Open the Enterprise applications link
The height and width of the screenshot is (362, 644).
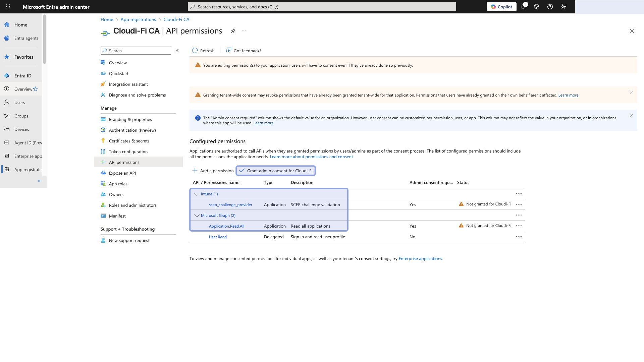(x=420, y=258)
